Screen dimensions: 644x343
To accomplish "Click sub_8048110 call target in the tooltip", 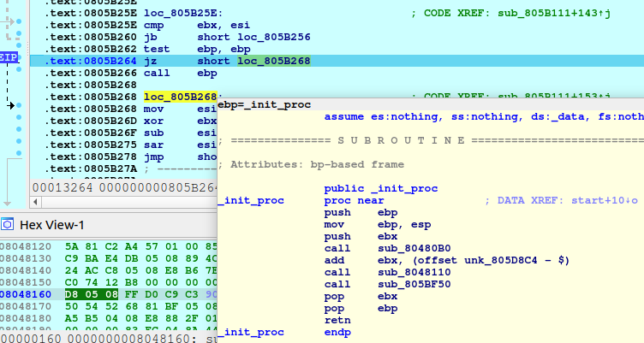I will coord(414,272).
